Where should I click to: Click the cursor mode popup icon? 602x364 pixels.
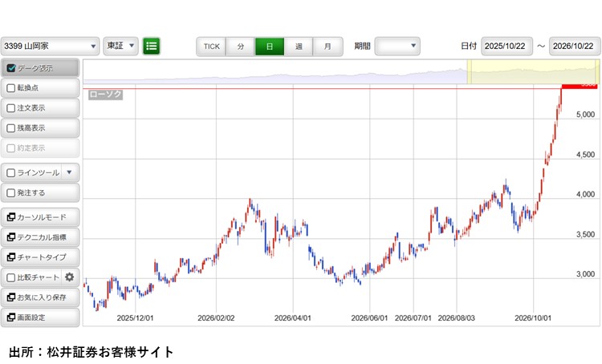click(11, 217)
